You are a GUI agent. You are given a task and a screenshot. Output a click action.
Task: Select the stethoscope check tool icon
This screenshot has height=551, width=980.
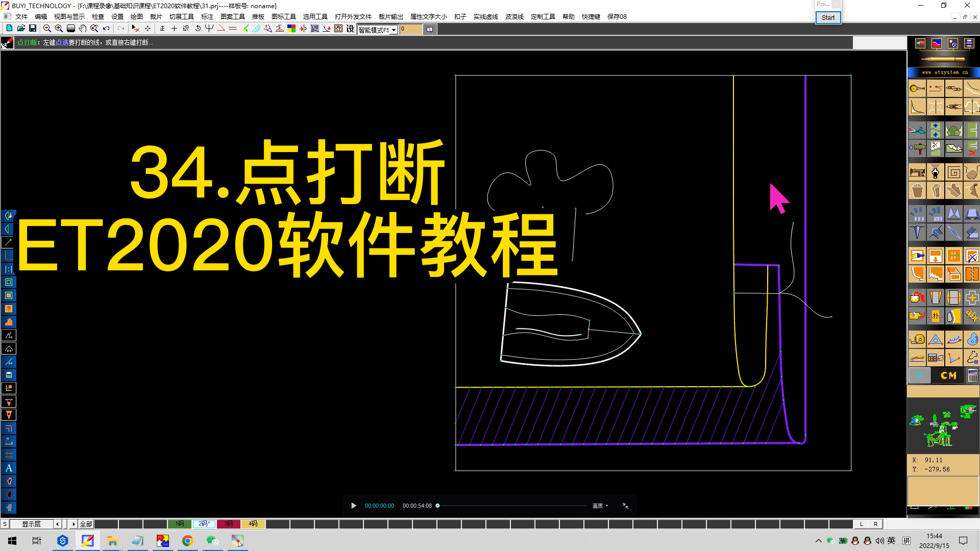click(972, 358)
